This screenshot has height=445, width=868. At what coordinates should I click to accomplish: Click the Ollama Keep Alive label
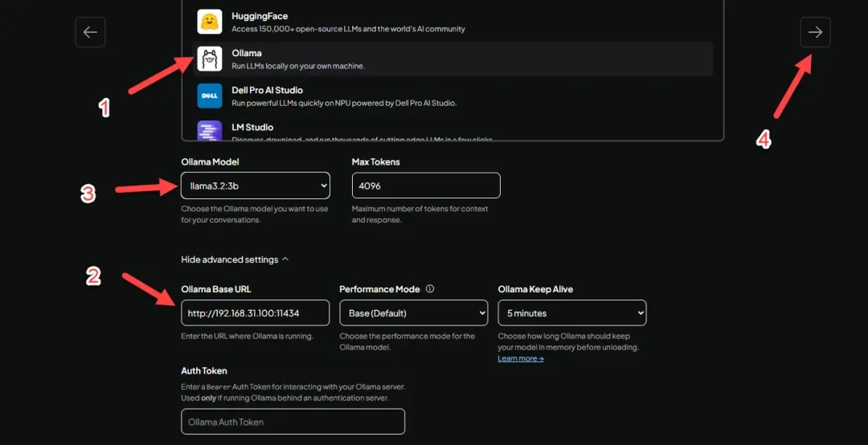coord(535,289)
